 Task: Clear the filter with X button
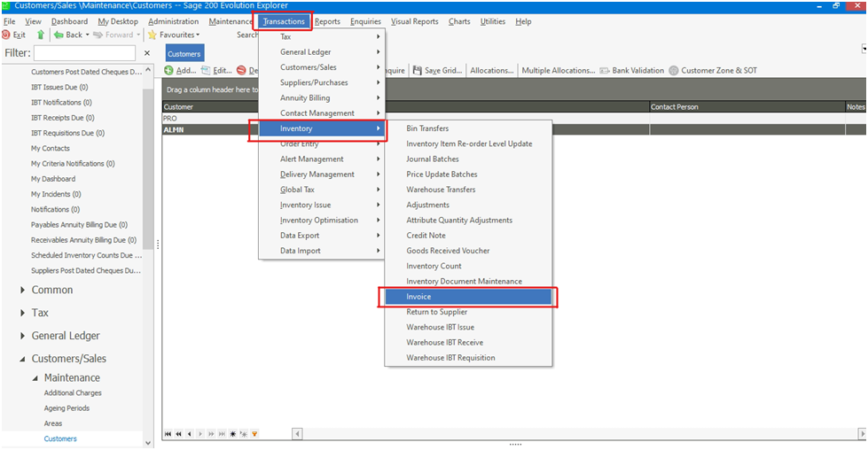pos(146,53)
